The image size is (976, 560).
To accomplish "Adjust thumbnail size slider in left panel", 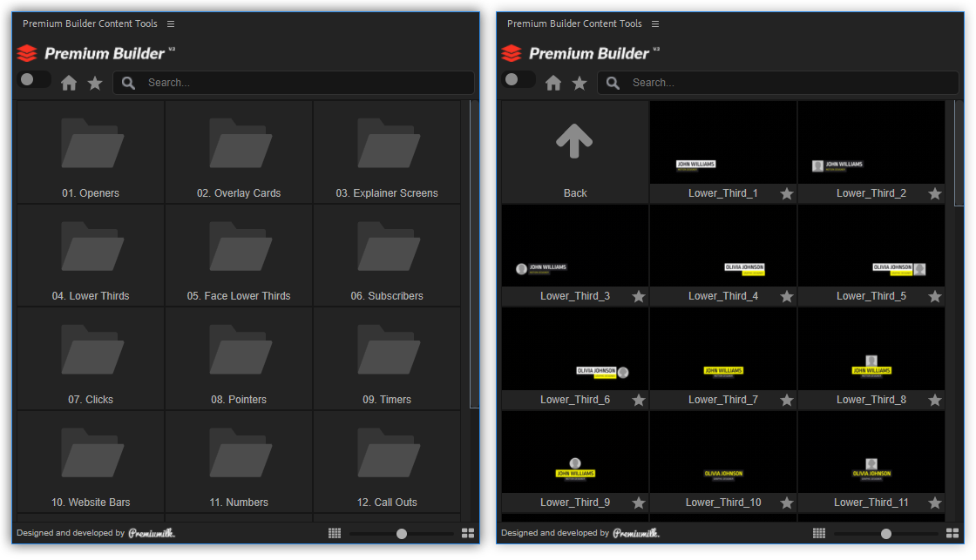I will click(x=402, y=534).
